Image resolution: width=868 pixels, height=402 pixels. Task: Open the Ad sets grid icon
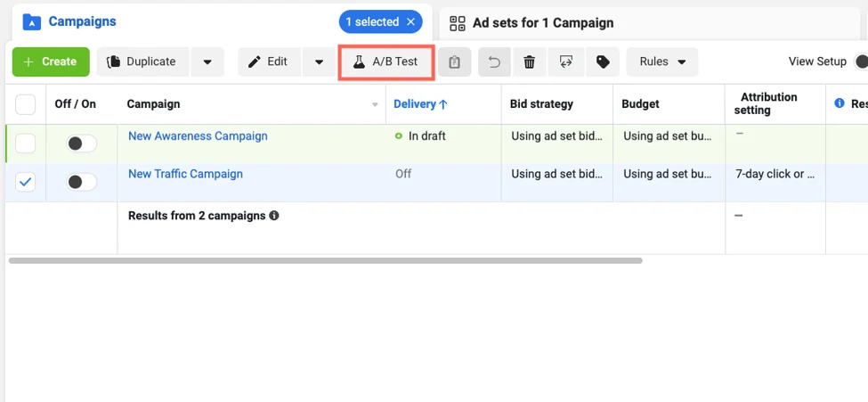[458, 23]
